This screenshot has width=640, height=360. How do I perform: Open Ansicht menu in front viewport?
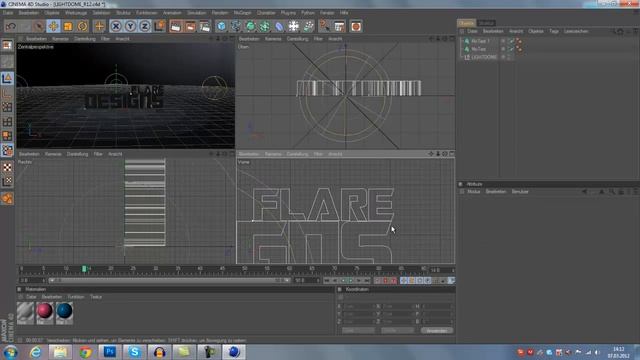335,154
